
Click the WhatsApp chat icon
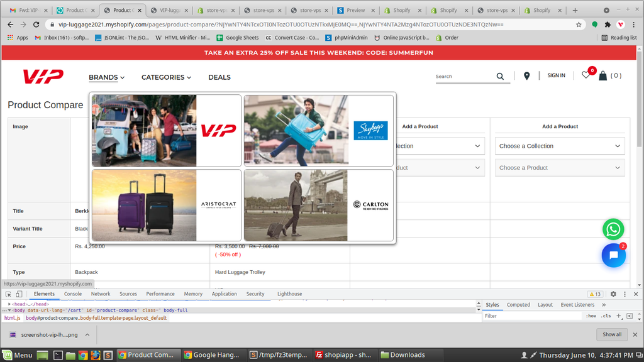click(613, 229)
